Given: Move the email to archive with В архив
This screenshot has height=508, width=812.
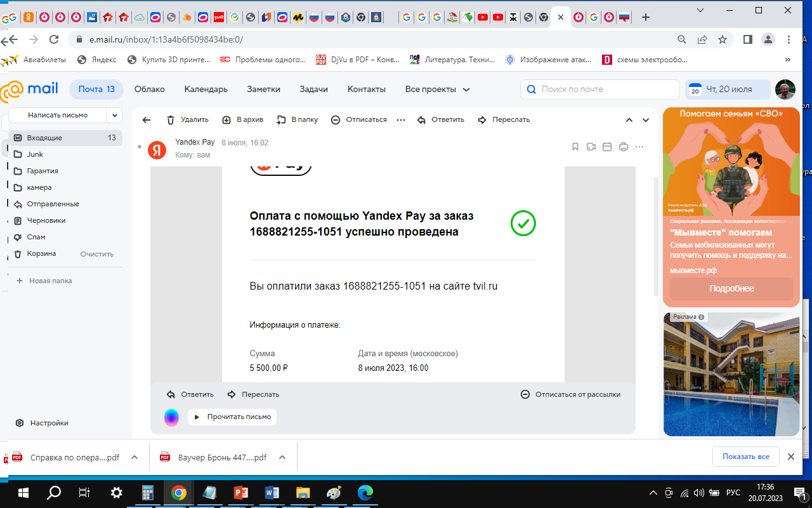Looking at the screenshot, I should [x=242, y=119].
